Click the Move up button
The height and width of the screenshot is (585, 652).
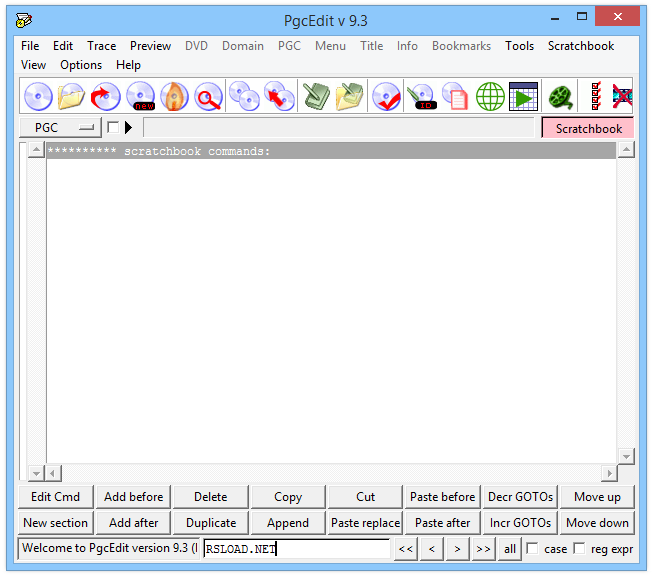(597, 497)
